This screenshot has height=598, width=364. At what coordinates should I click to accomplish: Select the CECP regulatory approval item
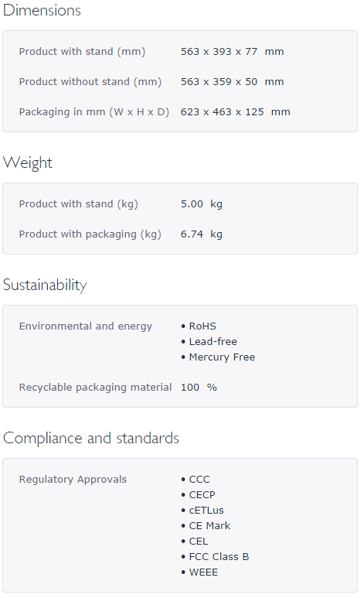[x=198, y=495]
